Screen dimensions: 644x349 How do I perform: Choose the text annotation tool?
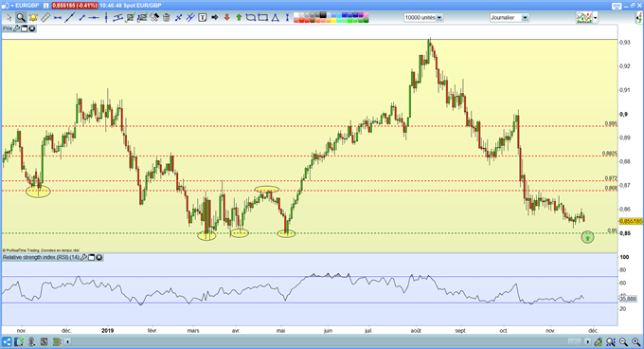point(203,18)
